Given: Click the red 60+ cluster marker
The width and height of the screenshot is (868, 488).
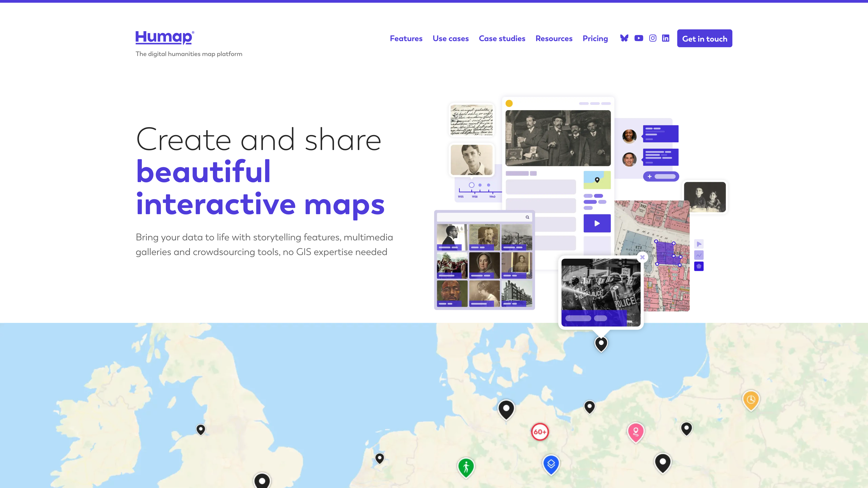Looking at the screenshot, I should [x=540, y=432].
